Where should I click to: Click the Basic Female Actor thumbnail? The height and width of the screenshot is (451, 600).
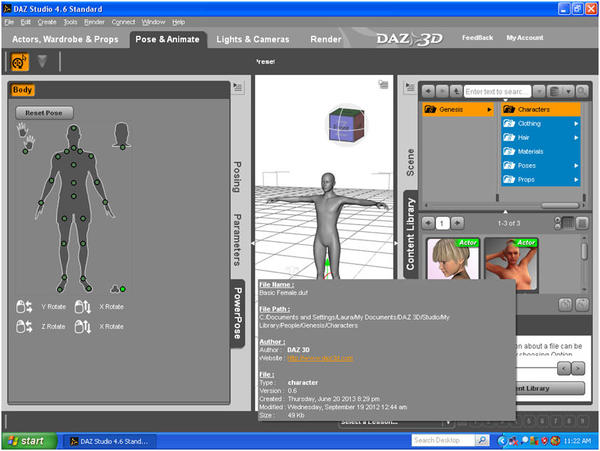click(511, 264)
